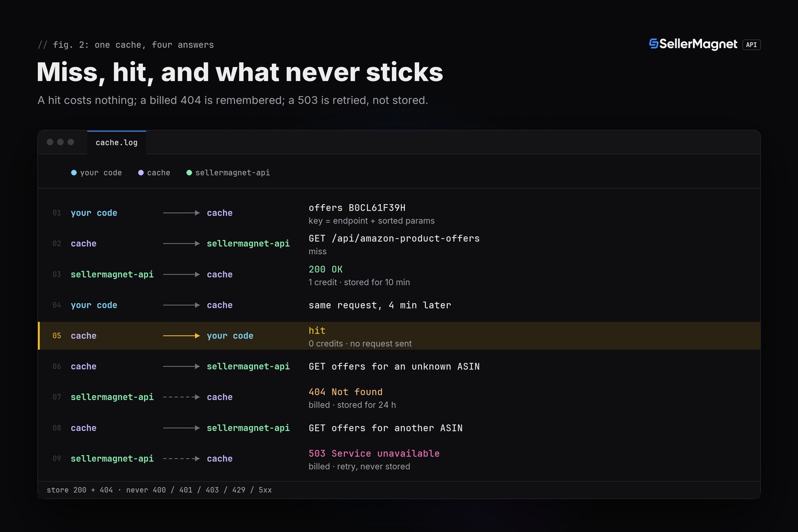Click the subtitle starting "A hit costs nothing"

[233, 100]
